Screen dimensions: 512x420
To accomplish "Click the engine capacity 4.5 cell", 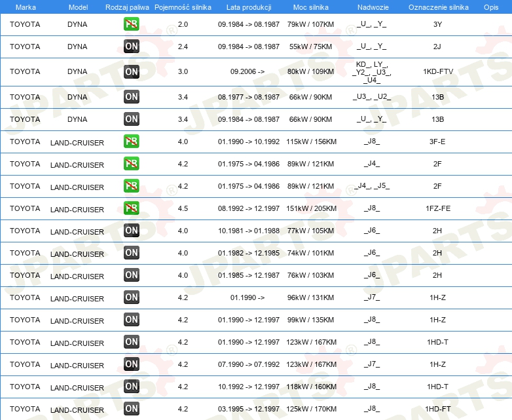I will click(x=183, y=208).
